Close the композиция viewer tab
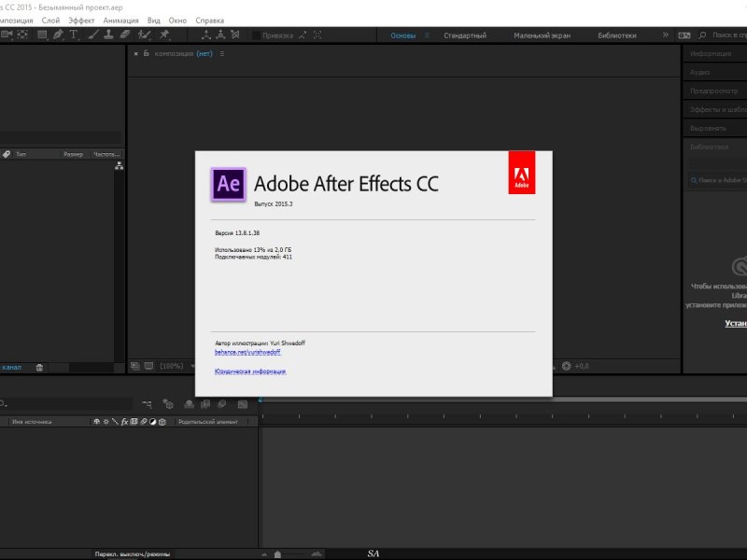 (135, 54)
